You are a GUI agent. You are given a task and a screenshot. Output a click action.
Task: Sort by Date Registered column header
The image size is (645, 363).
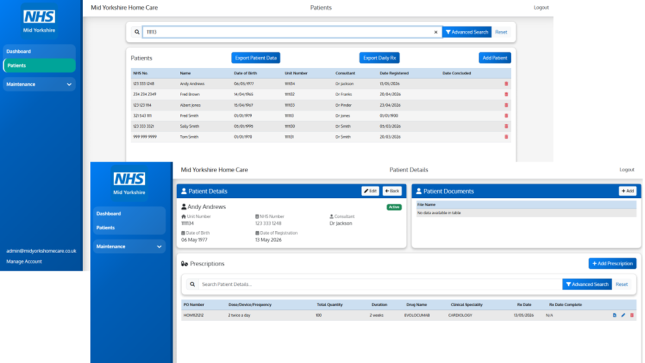click(394, 73)
